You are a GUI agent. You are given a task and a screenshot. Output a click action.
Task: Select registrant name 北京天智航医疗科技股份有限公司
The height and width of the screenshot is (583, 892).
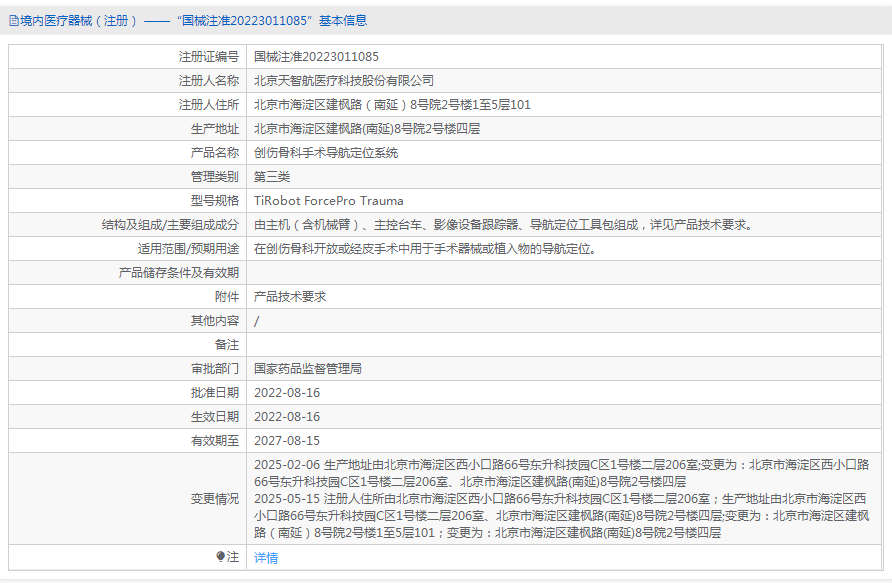tap(344, 81)
